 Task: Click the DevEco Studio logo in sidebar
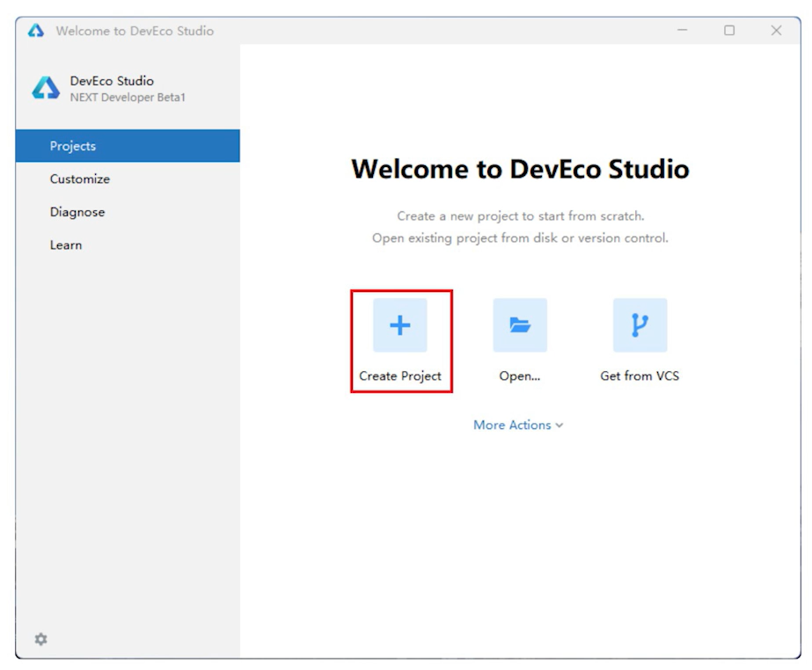[x=46, y=88]
